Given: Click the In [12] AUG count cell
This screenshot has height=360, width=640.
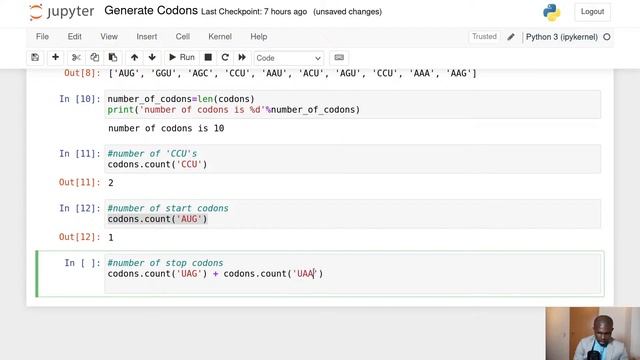Looking at the screenshot, I should [x=353, y=213].
